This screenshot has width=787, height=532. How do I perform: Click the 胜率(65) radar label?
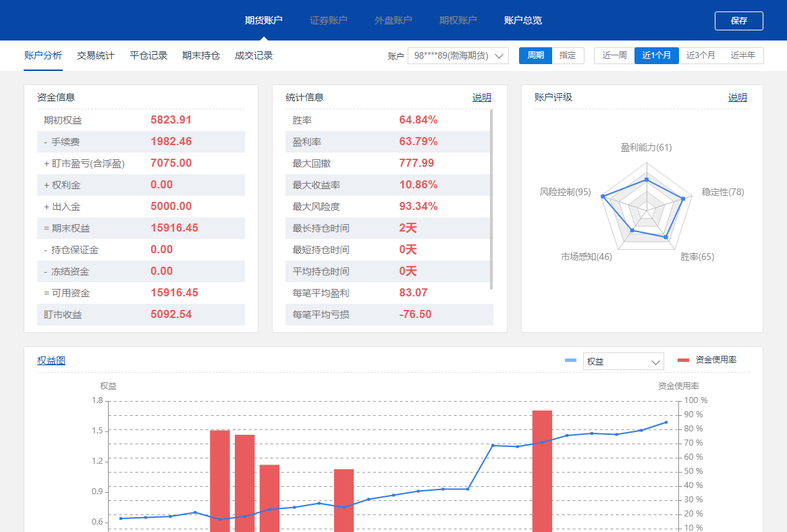(697, 257)
